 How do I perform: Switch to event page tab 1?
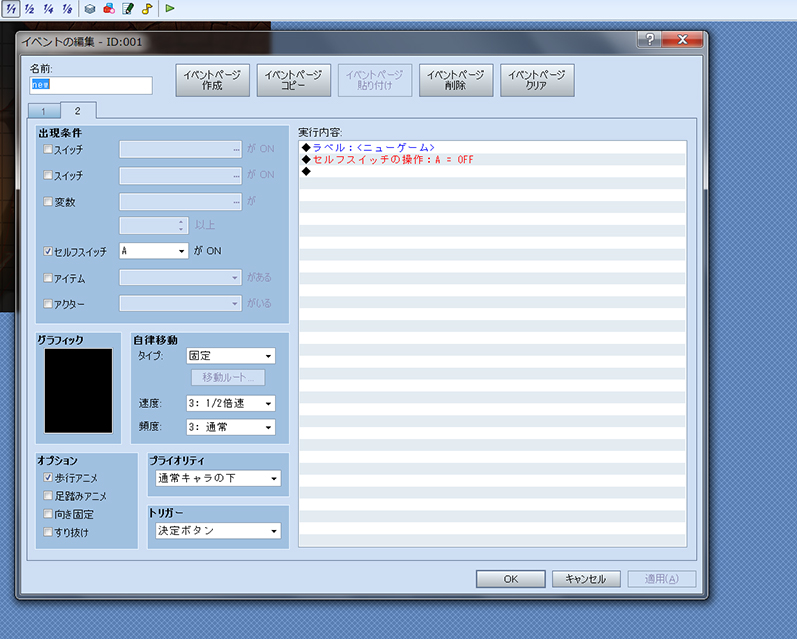pos(44,111)
